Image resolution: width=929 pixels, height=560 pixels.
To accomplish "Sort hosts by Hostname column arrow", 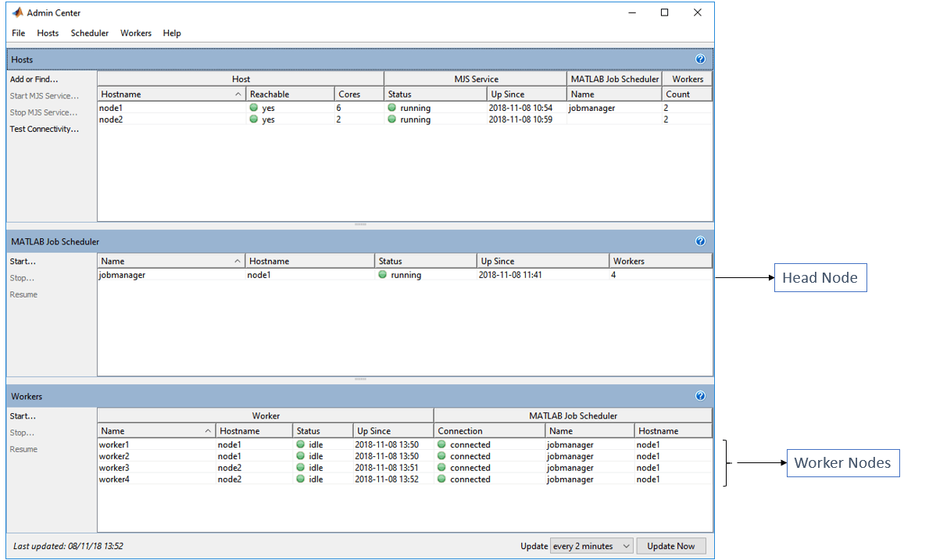I will point(238,95).
